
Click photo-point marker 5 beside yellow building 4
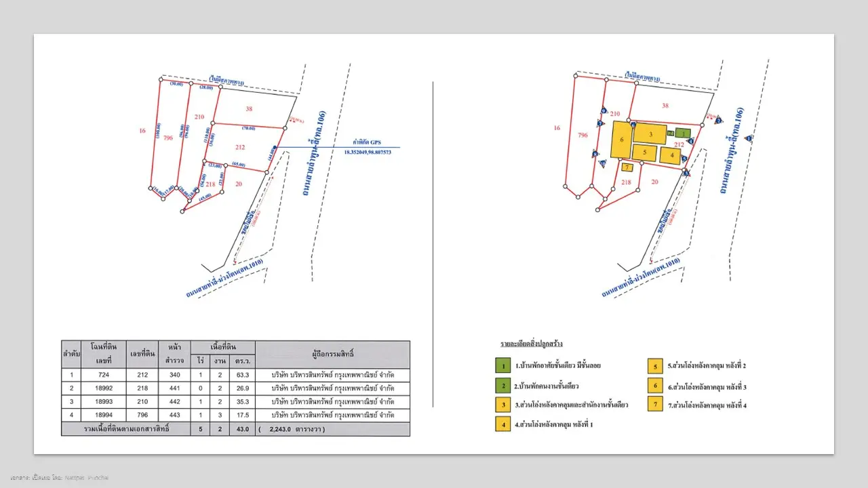point(684,159)
